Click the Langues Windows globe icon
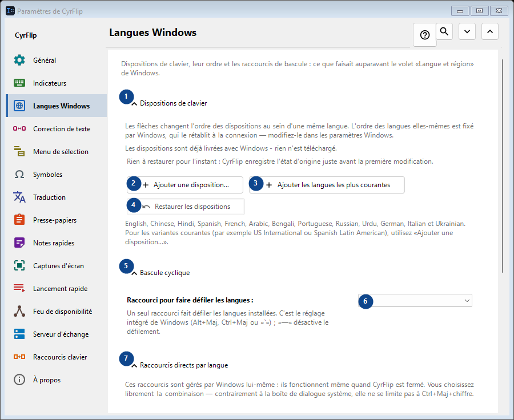The height and width of the screenshot is (420, 514). pyautogui.click(x=19, y=106)
